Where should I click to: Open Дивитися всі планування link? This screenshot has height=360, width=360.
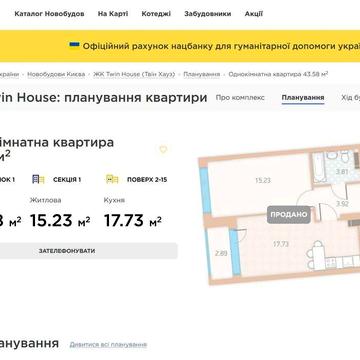pyautogui.click(x=108, y=344)
